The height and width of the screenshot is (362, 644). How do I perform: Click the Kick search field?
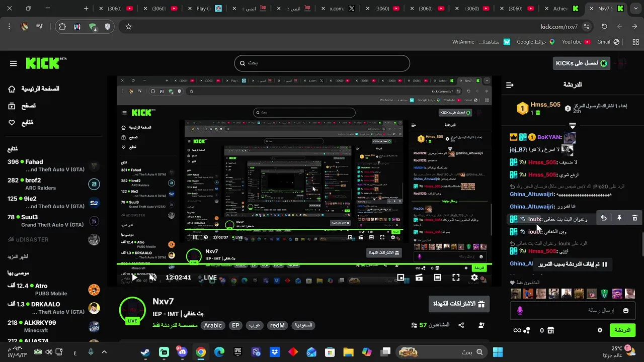322,63
